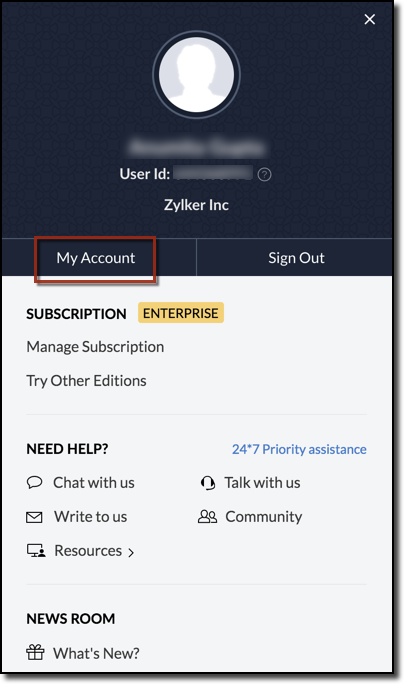The image size is (404, 684).
Task: Select Try Other Editions
Action: 86,381
